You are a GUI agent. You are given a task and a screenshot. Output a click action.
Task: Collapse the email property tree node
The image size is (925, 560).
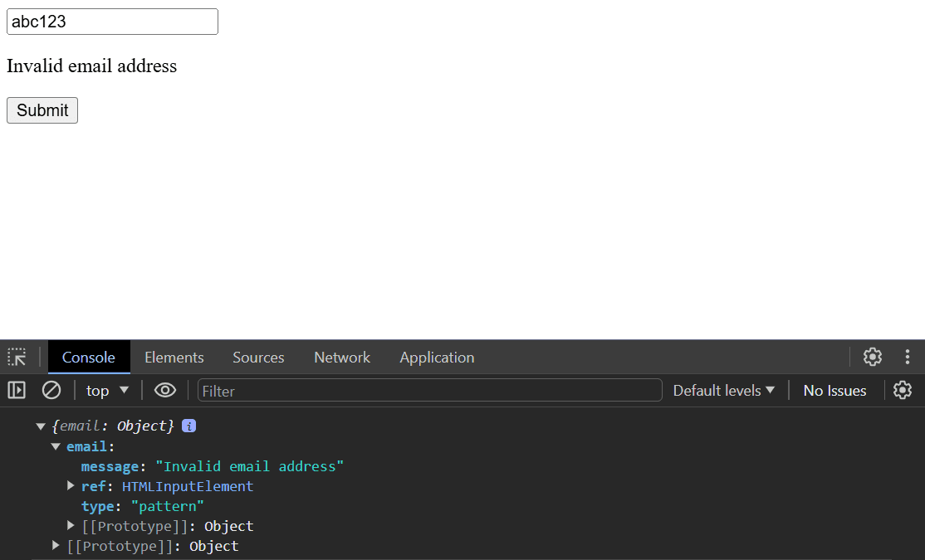tap(56, 446)
